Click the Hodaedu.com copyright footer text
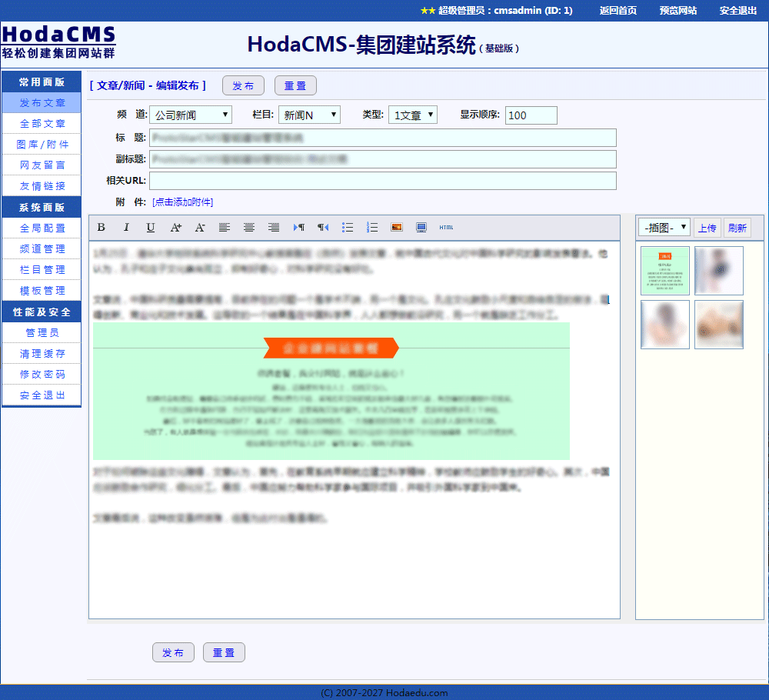This screenshot has width=769, height=700. tap(384, 692)
